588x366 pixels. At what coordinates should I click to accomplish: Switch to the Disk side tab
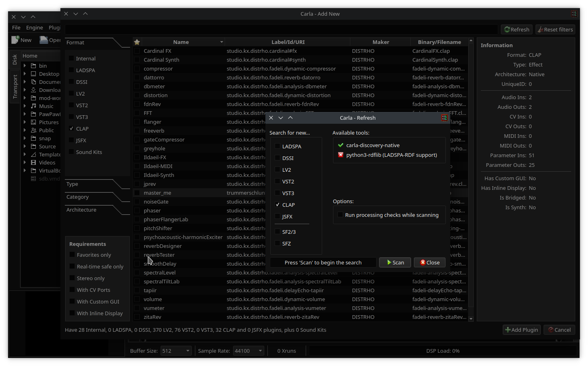(14, 59)
